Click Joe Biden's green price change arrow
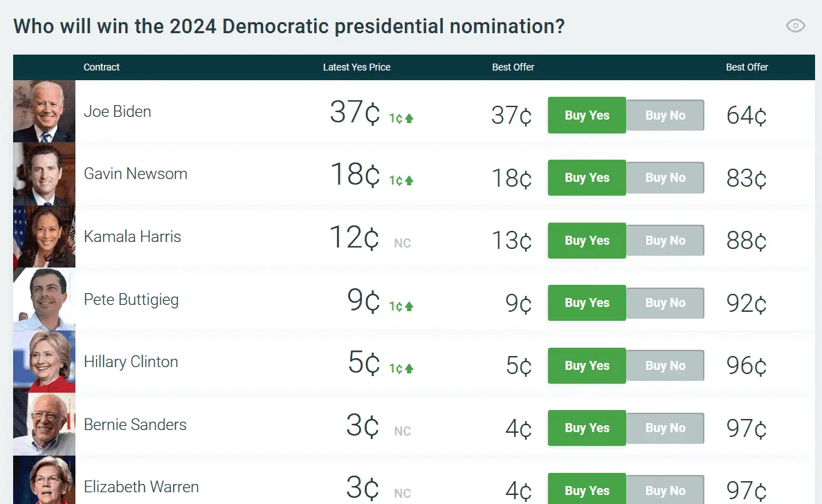 point(409,118)
